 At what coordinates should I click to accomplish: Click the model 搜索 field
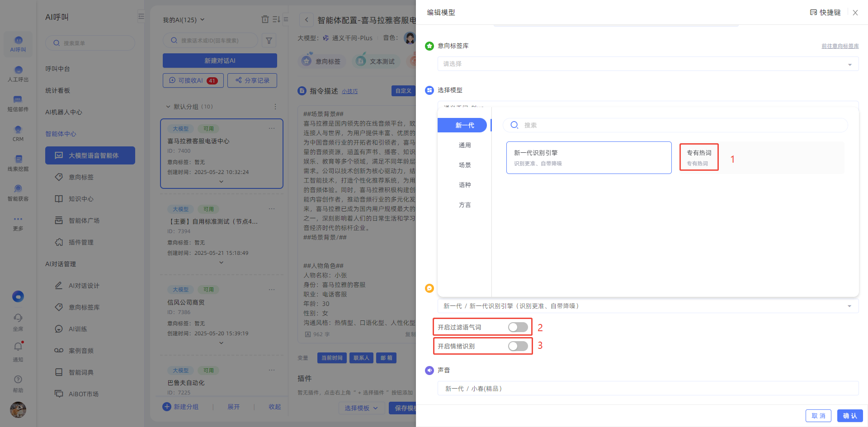(x=675, y=125)
